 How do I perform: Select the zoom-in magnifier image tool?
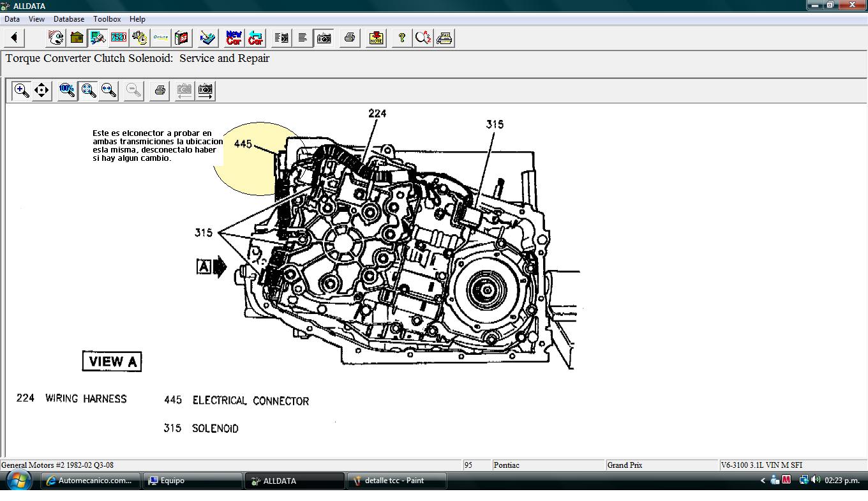[x=21, y=90]
